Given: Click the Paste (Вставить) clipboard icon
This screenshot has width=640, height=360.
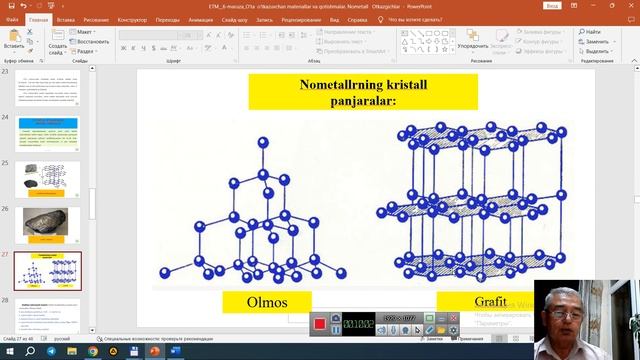Looking at the screenshot, I should [14, 36].
